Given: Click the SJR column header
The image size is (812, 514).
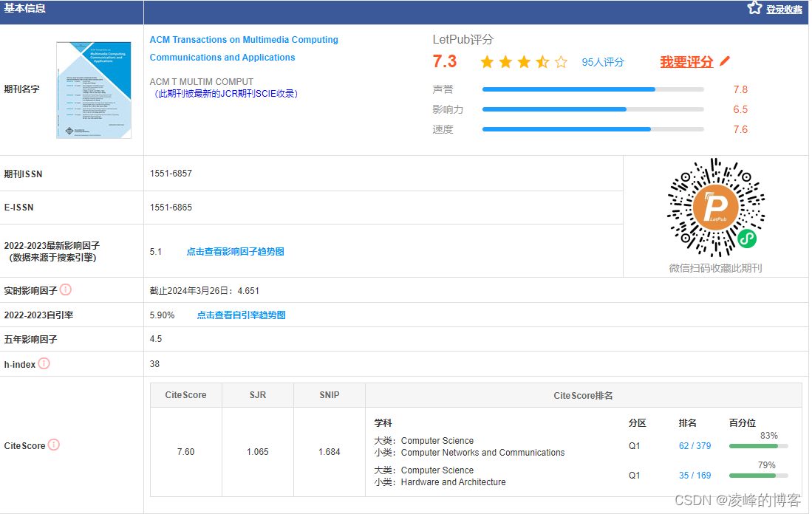Looking at the screenshot, I should pyautogui.click(x=257, y=395).
